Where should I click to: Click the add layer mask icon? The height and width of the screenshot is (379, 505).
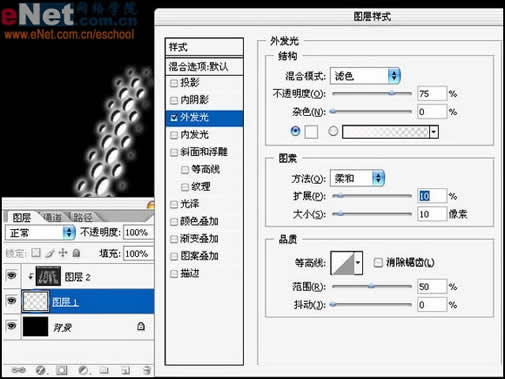click(x=62, y=370)
